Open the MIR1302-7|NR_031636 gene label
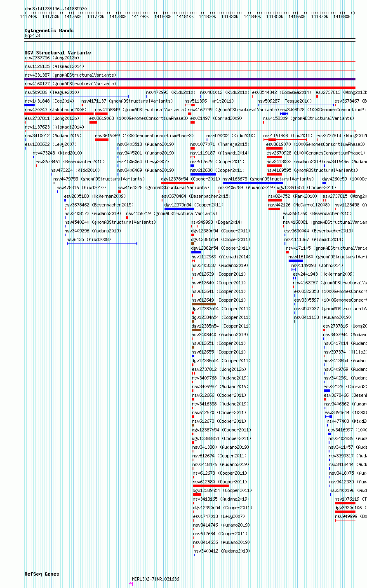The image size is (367, 588). point(155,579)
